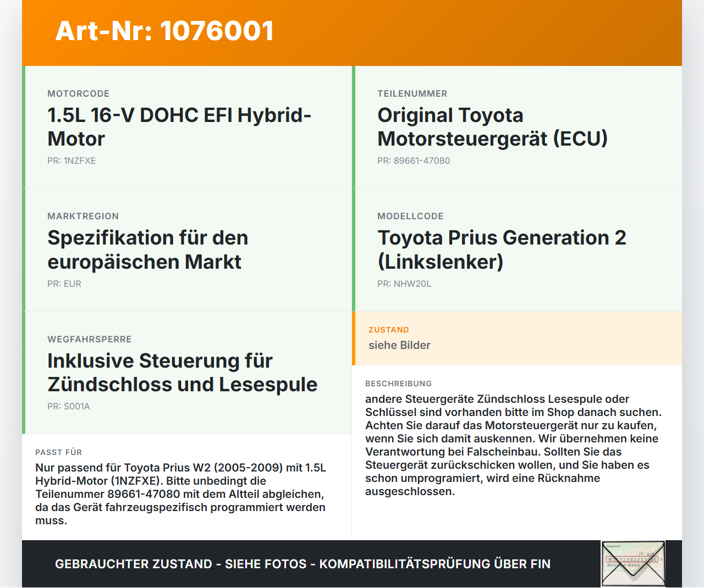The image size is (704, 588).
Task: Click the "siehe Bilder" condition value
Action: click(x=399, y=346)
